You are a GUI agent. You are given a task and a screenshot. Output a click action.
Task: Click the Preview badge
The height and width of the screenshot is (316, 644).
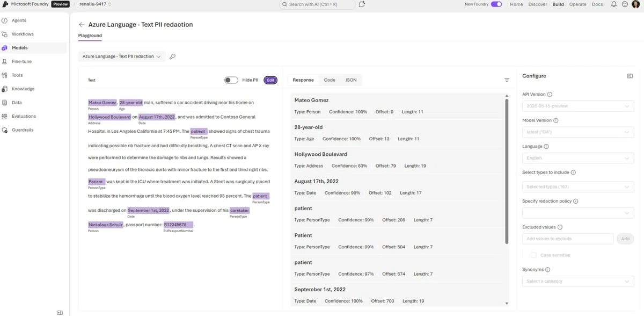61,4
